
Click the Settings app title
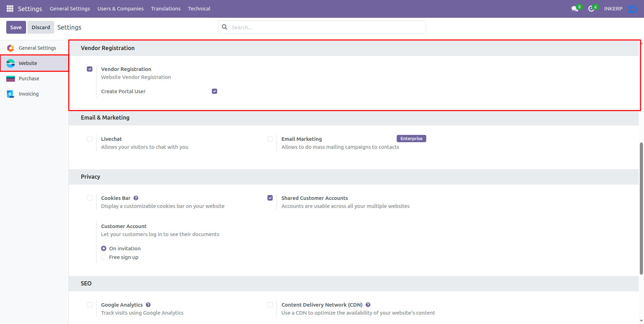pos(30,9)
